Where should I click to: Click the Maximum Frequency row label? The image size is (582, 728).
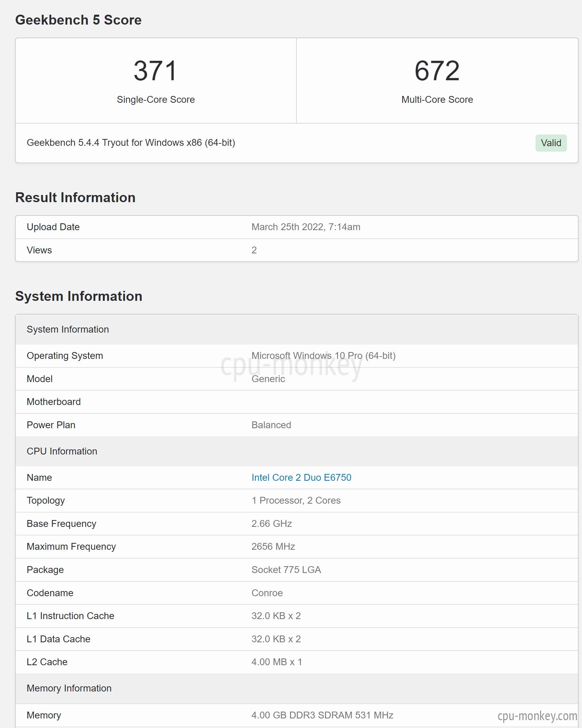pyautogui.click(x=71, y=546)
